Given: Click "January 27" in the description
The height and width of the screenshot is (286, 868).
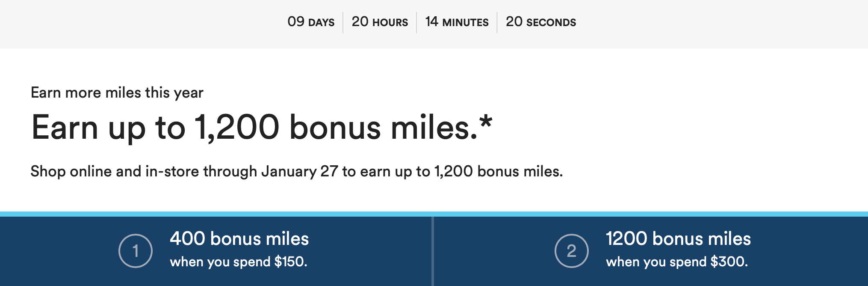Looking at the screenshot, I should [x=300, y=171].
